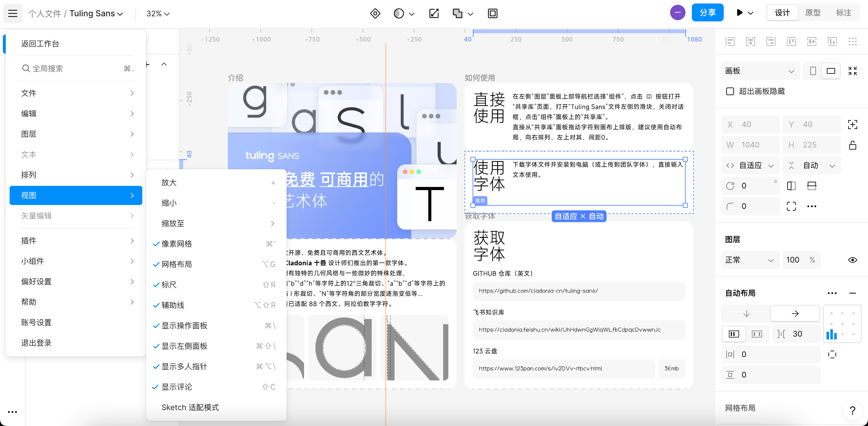The width and height of the screenshot is (868, 426).
Task: Open more options beside corner radius
Action: (x=812, y=206)
